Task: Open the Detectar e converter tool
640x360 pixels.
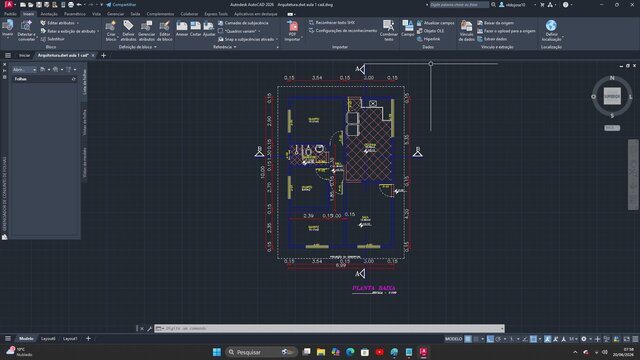Action: click(x=26, y=31)
